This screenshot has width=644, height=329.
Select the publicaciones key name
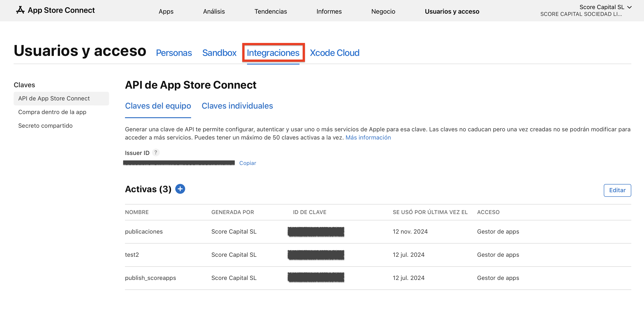point(144,232)
